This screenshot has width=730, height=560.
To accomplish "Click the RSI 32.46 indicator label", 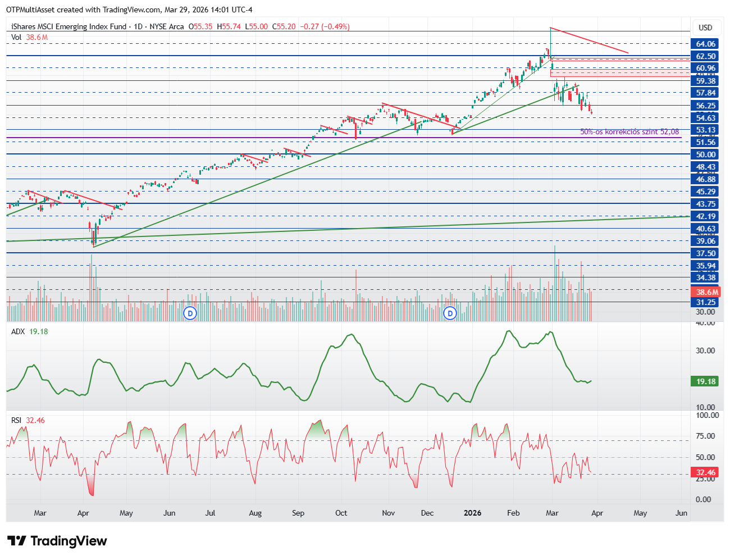I will pos(28,420).
